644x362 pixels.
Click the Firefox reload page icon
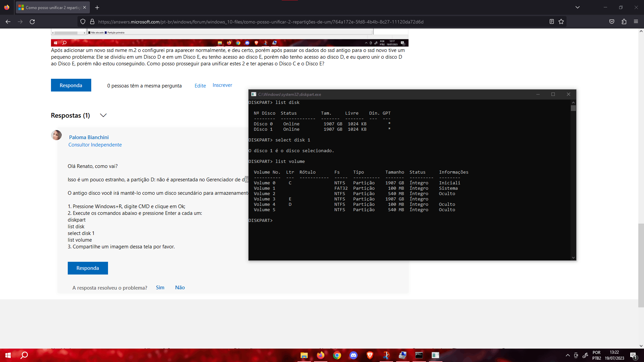[x=32, y=22]
